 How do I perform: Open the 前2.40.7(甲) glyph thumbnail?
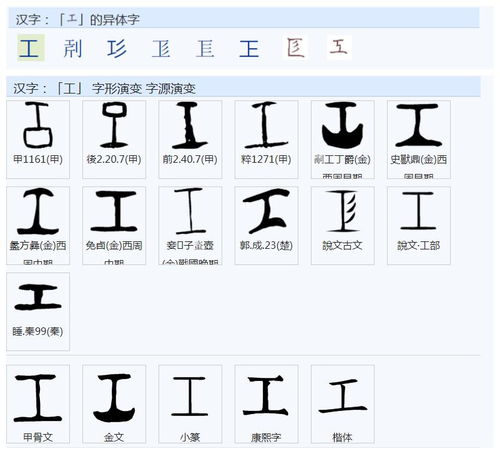click(x=190, y=139)
